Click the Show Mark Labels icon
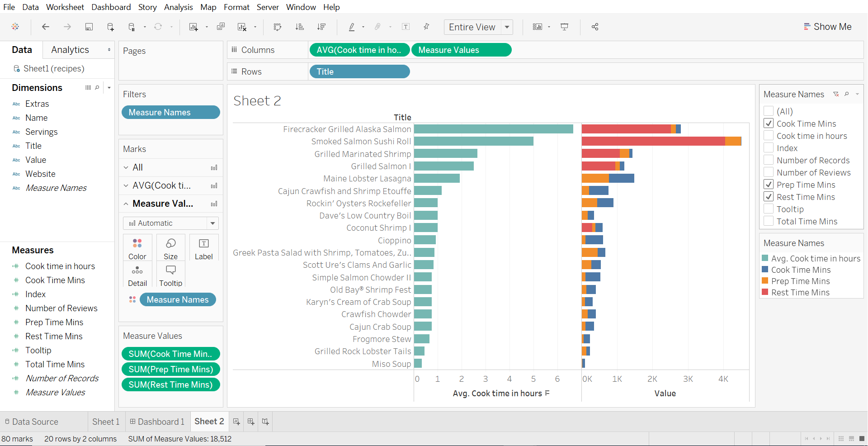868x446 pixels. point(406,27)
